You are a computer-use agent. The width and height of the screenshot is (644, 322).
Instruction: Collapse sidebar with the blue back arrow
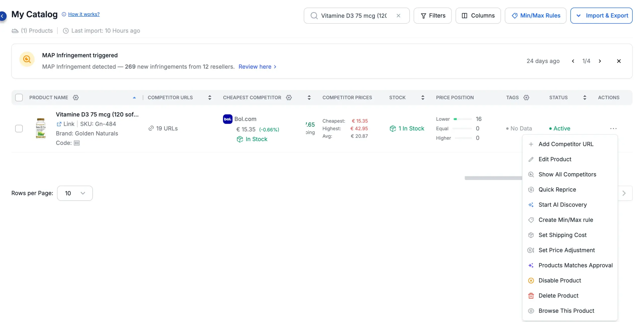tap(2, 16)
